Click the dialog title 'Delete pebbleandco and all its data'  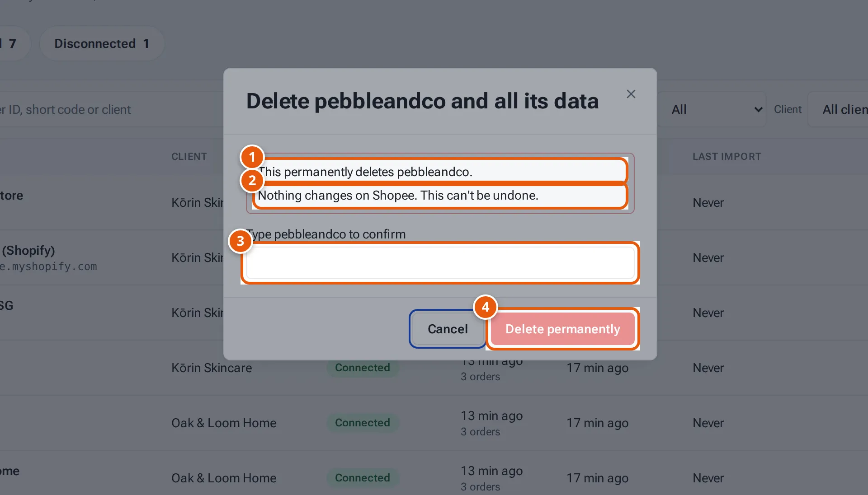(x=422, y=101)
